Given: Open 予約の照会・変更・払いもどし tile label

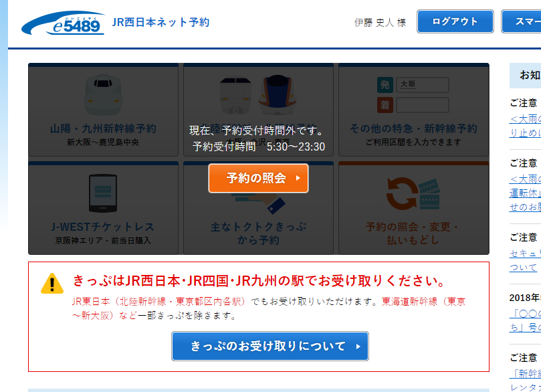Looking at the screenshot, I should (x=413, y=233).
